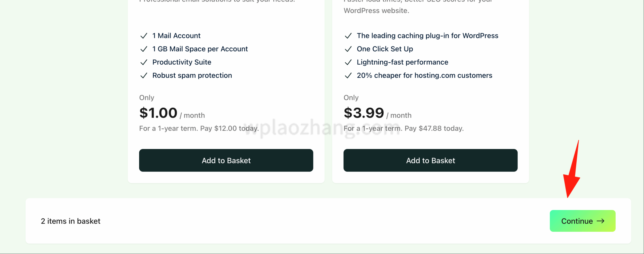Click the checkmark beside leading caching plug-in
Viewport: 644px width, 254px height.
point(348,36)
